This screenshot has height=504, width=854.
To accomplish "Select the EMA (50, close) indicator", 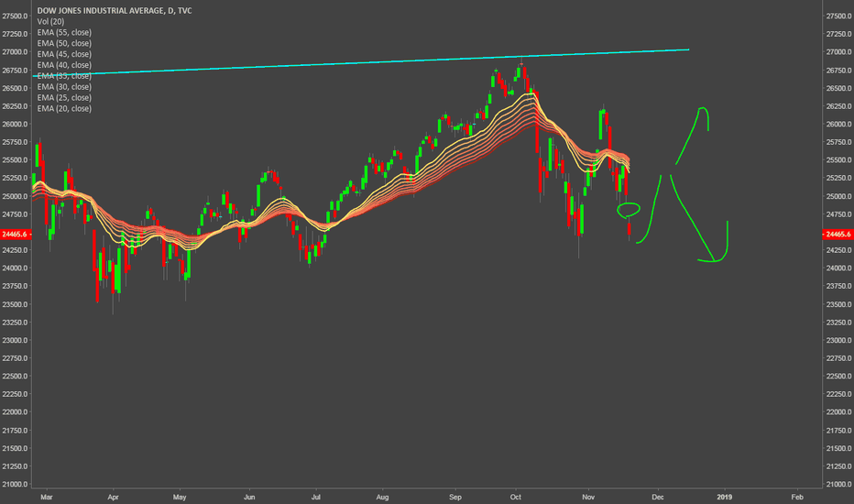I will coord(64,43).
